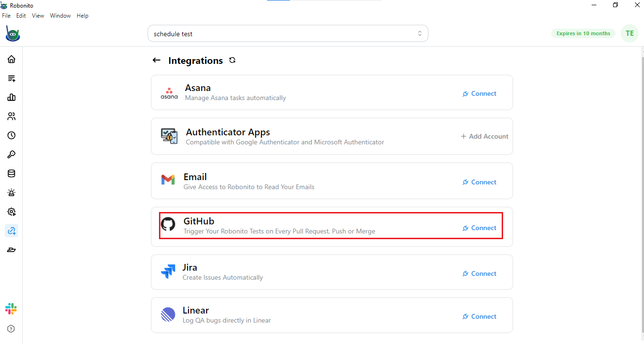Open the schedule test project dropdown

pos(288,33)
